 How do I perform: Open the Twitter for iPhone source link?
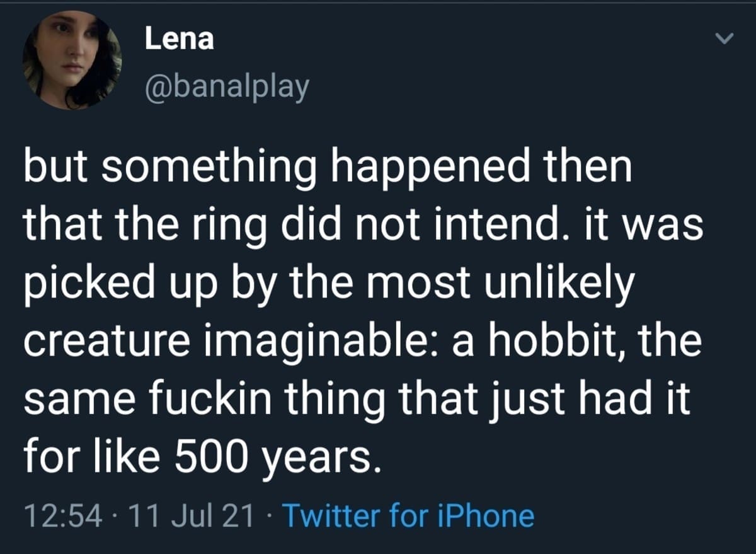(409, 516)
